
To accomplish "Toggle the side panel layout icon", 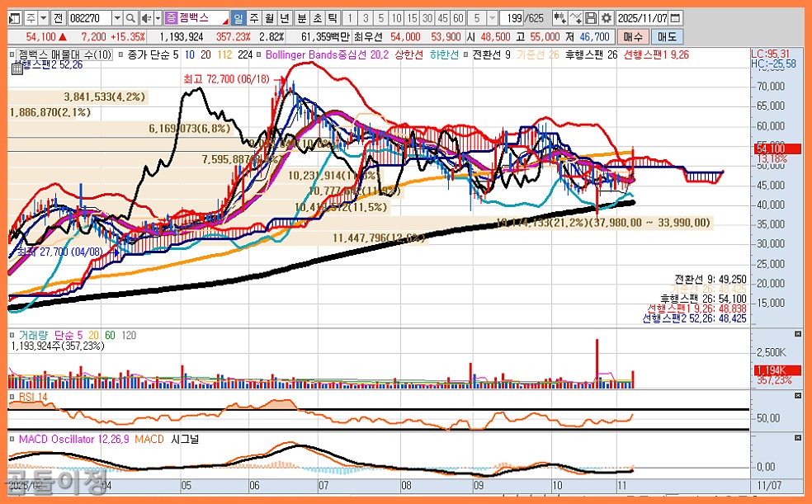I will (15, 19).
